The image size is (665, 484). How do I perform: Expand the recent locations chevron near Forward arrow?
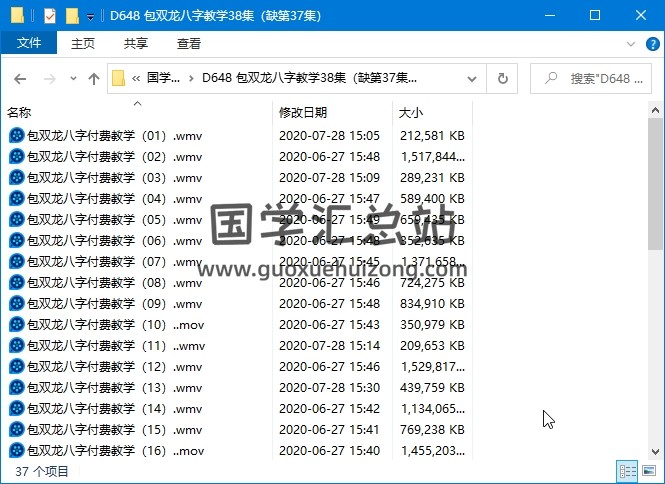[73, 79]
